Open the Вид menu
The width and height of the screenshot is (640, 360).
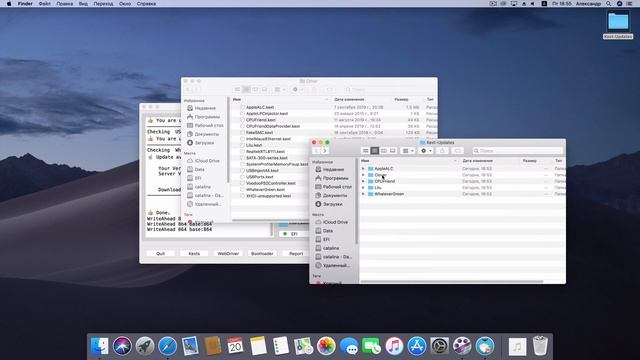[x=83, y=4]
